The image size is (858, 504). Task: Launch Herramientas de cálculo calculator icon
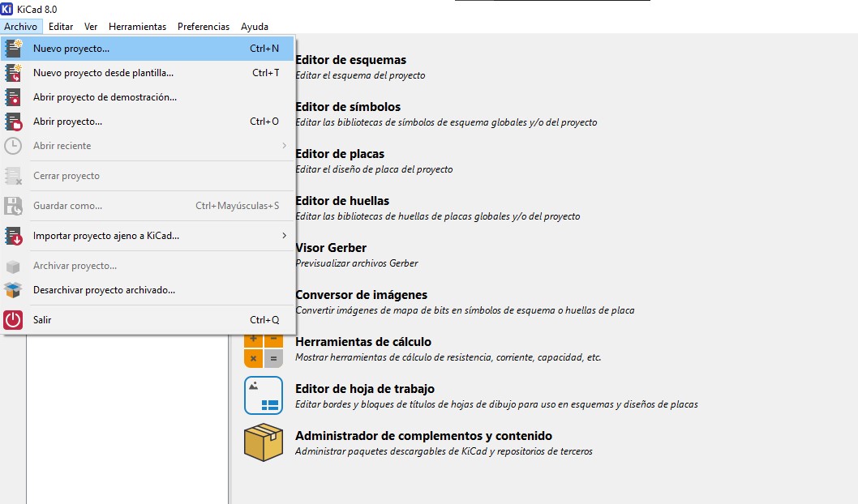point(264,352)
